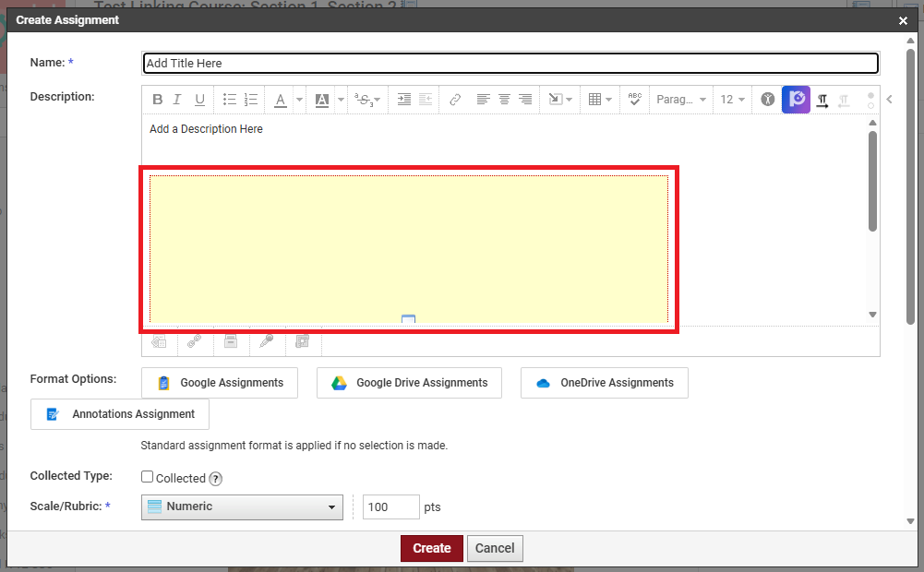
Task: Center align the description text
Action: [x=504, y=100]
